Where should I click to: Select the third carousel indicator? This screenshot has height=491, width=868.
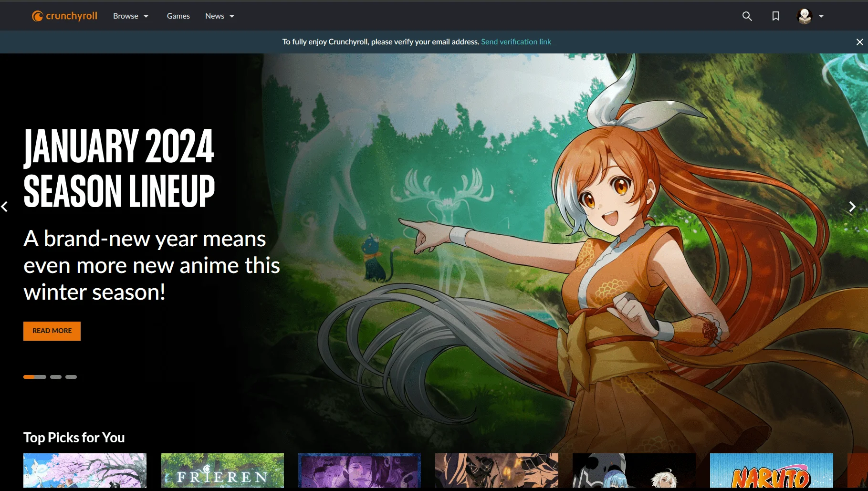(x=71, y=377)
